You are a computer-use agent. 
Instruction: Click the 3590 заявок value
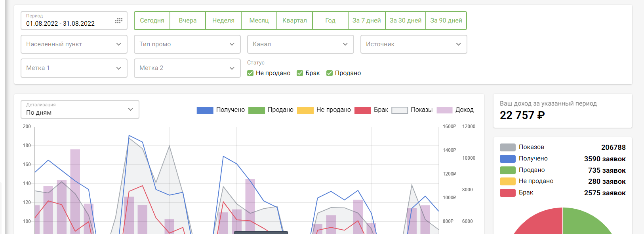click(605, 159)
